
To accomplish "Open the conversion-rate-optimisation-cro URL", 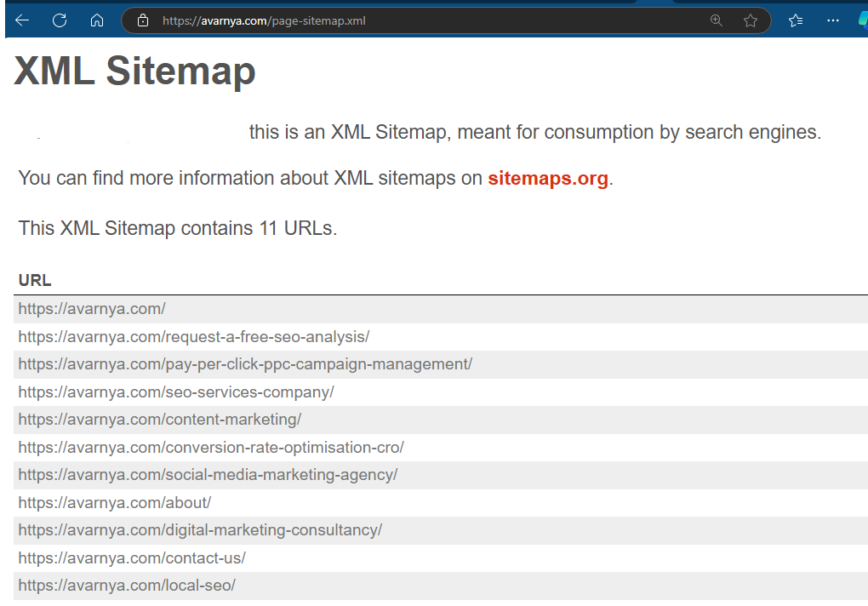I will 211,448.
